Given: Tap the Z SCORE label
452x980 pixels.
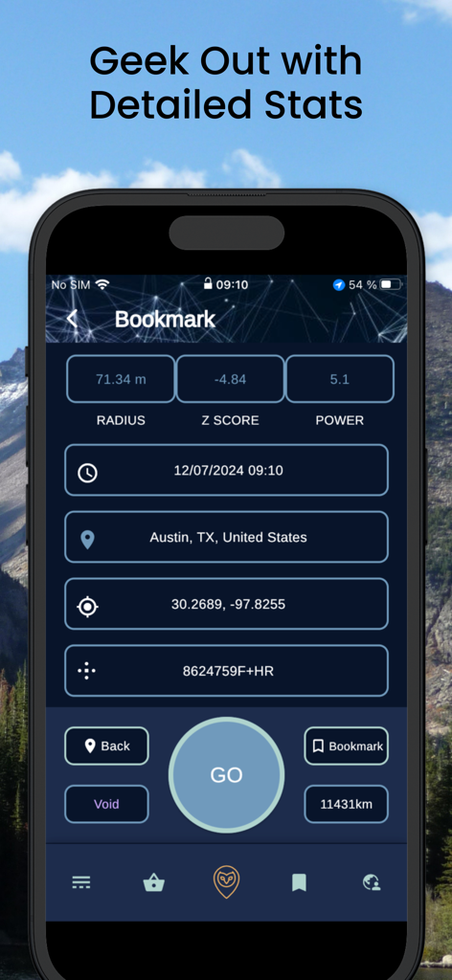Looking at the screenshot, I should pos(230,421).
